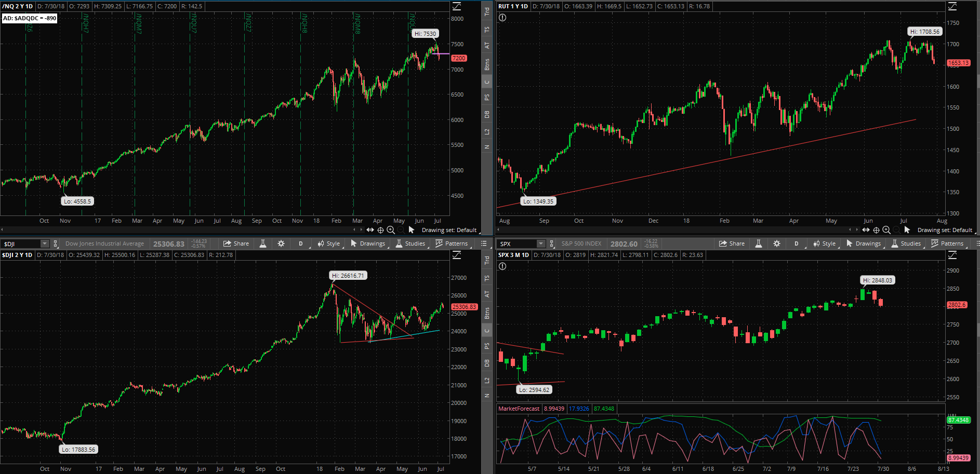Click the pointer cursor icon under RUT chart
Image resolution: width=980 pixels, height=474 pixels.
pos(907,230)
